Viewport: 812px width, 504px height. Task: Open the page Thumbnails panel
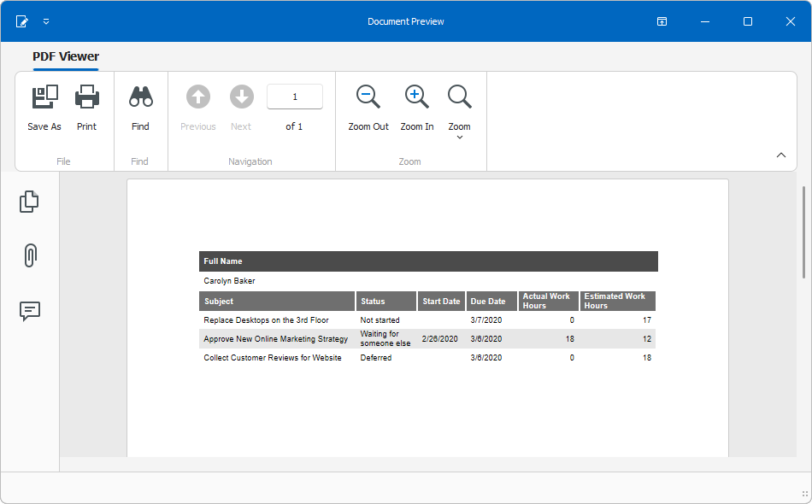(x=29, y=202)
